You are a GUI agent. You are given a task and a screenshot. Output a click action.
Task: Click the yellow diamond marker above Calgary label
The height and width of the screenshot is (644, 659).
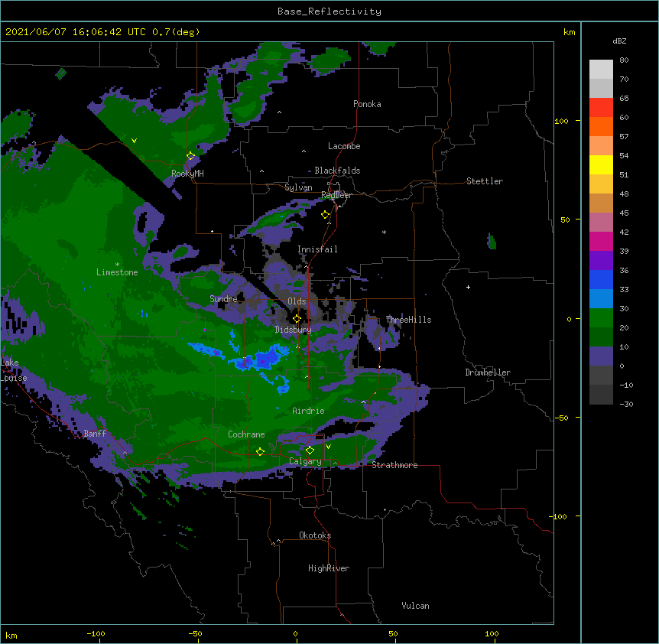(x=310, y=450)
